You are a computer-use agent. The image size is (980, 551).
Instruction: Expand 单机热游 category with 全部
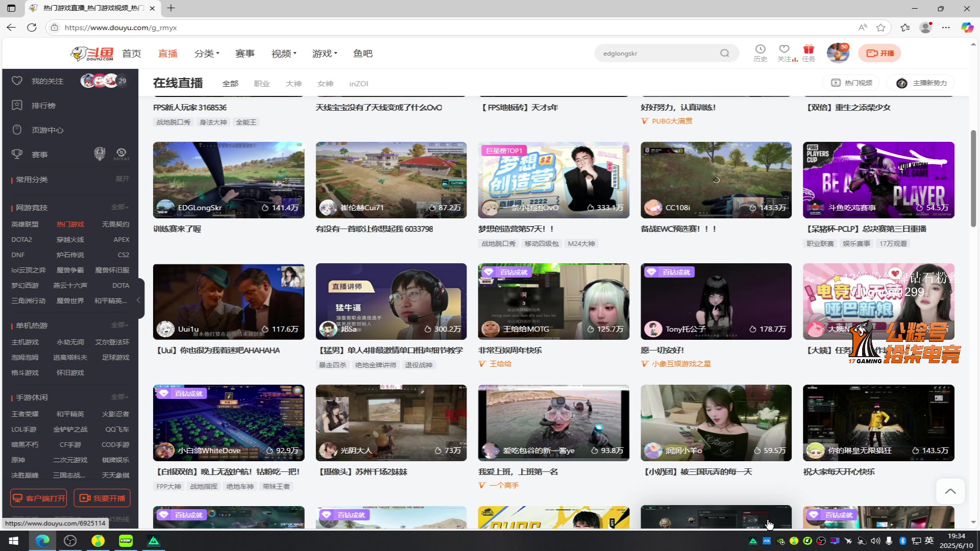(120, 325)
